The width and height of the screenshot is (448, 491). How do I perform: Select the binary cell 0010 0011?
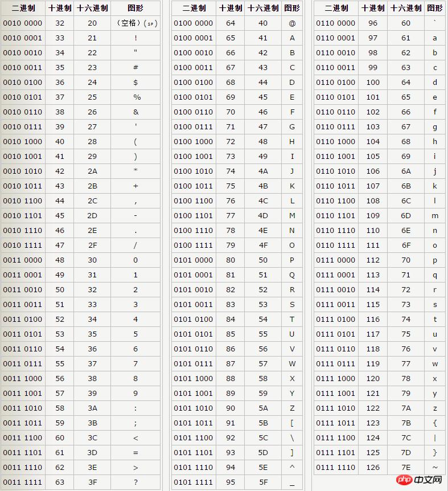tap(23, 67)
